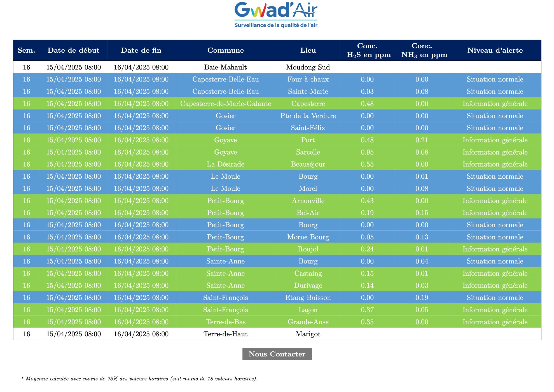
Task: Click alert level in the Lagon row
Action: 495,310
